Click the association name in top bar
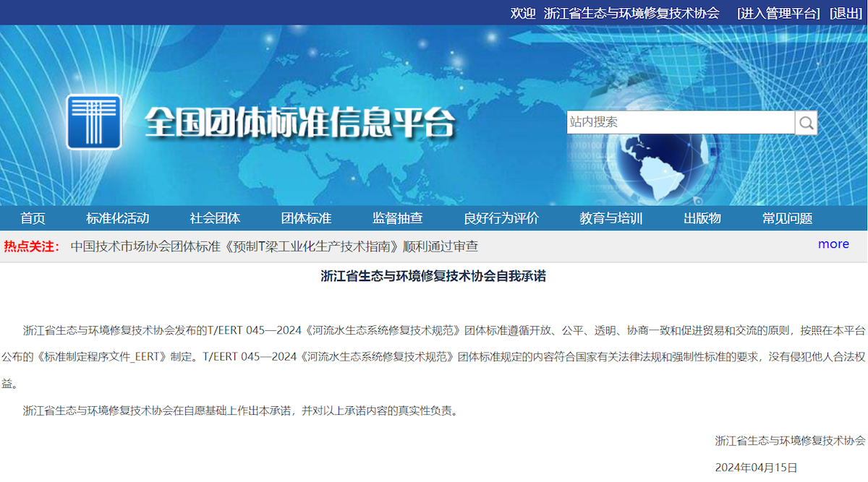The width and height of the screenshot is (868, 482). [x=631, y=13]
